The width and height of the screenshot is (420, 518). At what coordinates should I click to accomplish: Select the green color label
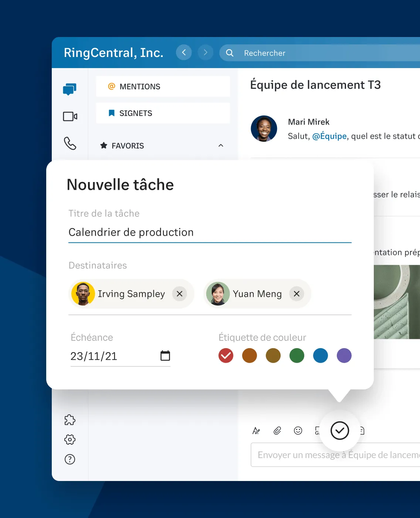click(297, 356)
